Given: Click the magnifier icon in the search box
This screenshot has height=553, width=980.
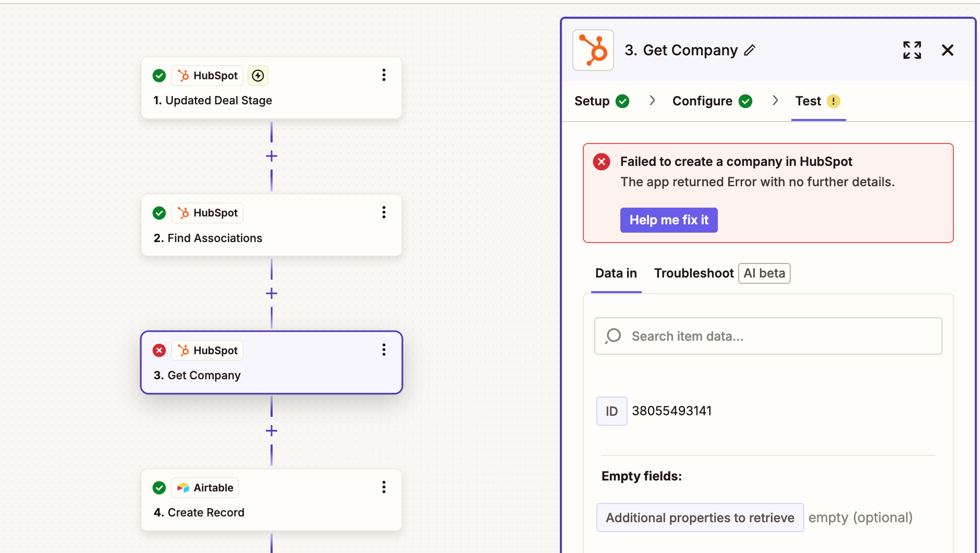Looking at the screenshot, I should pyautogui.click(x=614, y=336).
